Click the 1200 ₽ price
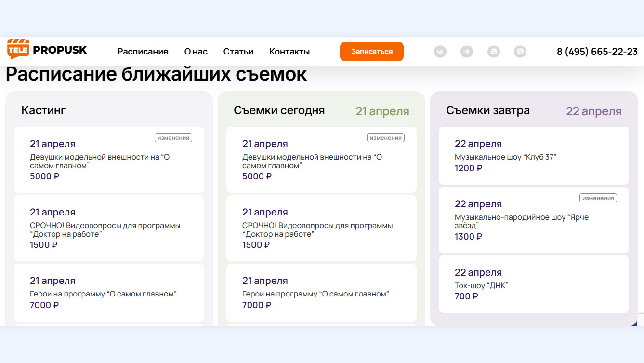Image resolution: width=644 pixels, height=363 pixels. 468,168
